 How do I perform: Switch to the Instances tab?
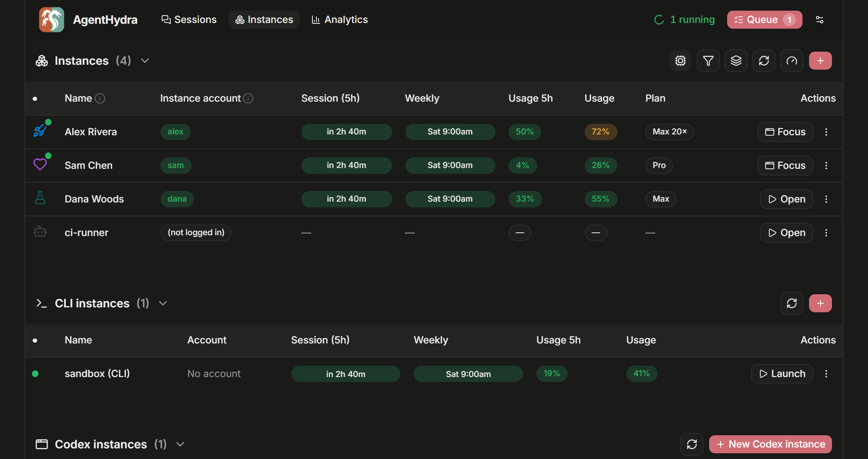pos(264,20)
